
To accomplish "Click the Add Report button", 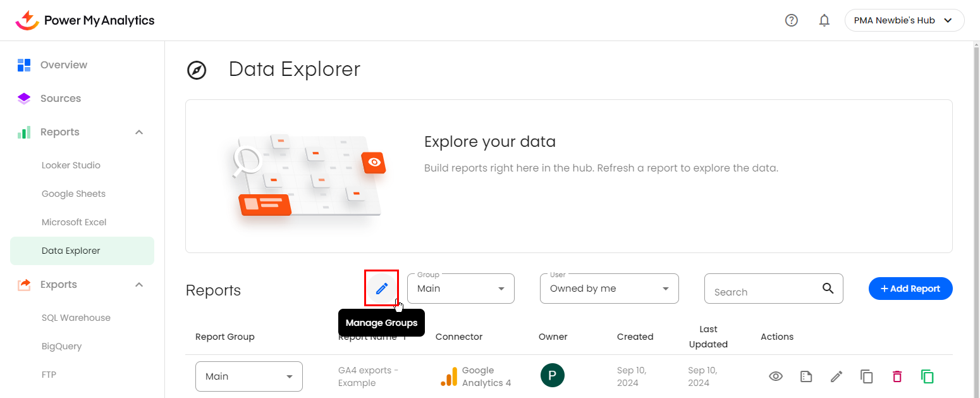I will click(910, 289).
